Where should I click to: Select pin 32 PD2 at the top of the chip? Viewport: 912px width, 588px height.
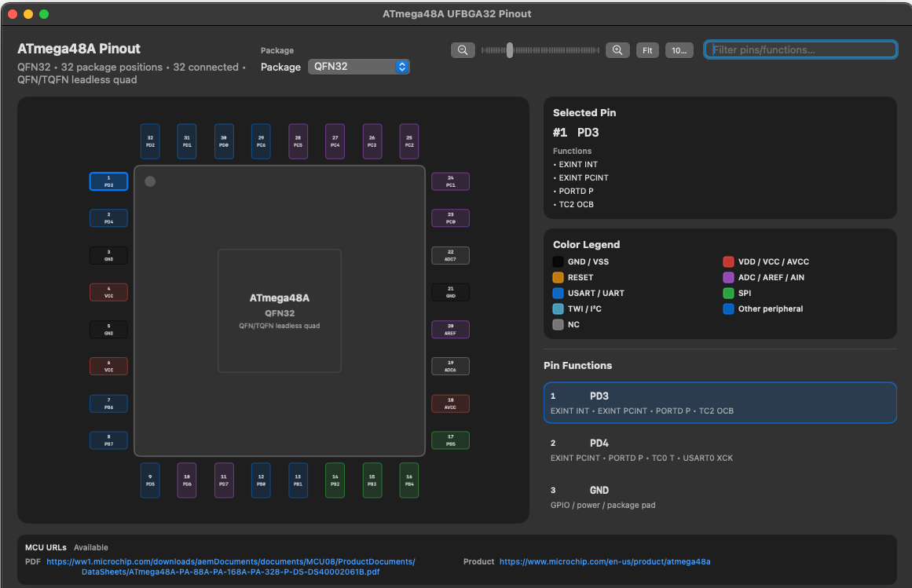150,141
